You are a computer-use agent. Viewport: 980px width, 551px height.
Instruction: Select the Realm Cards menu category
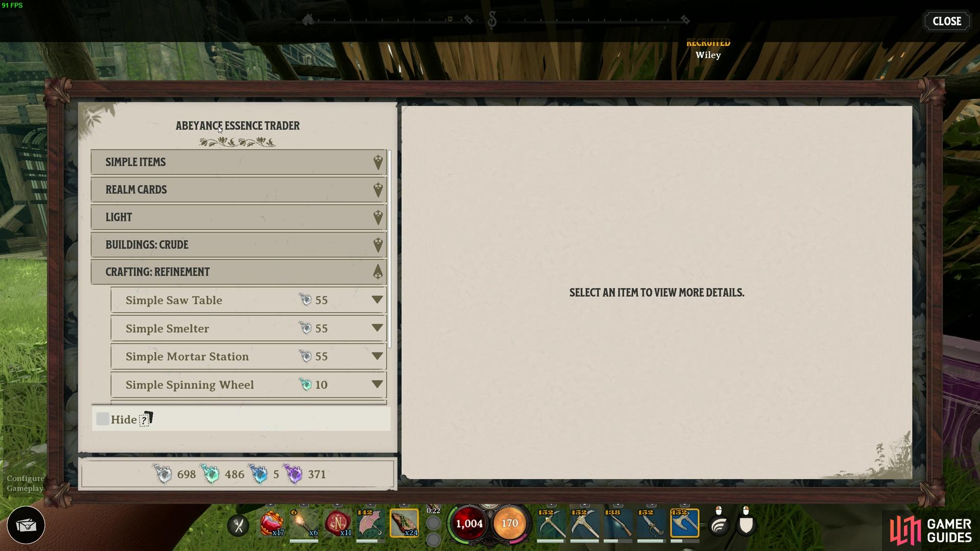click(237, 189)
